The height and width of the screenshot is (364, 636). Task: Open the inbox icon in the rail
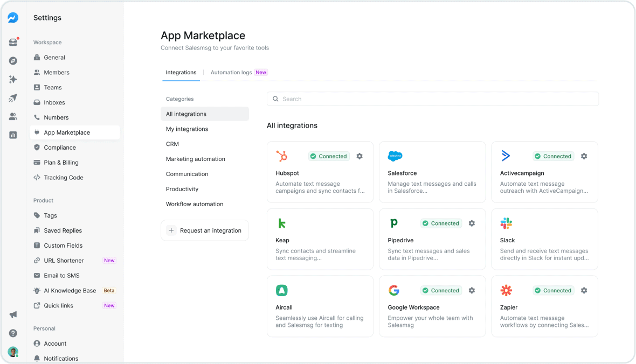(x=13, y=42)
